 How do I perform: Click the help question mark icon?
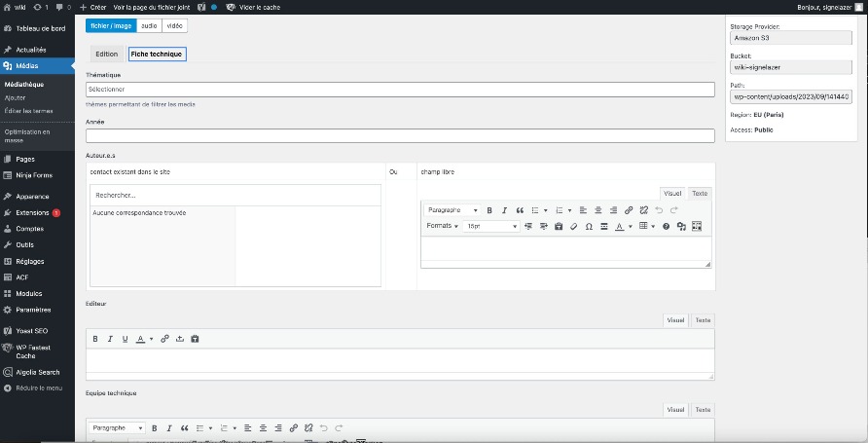tap(667, 226)
